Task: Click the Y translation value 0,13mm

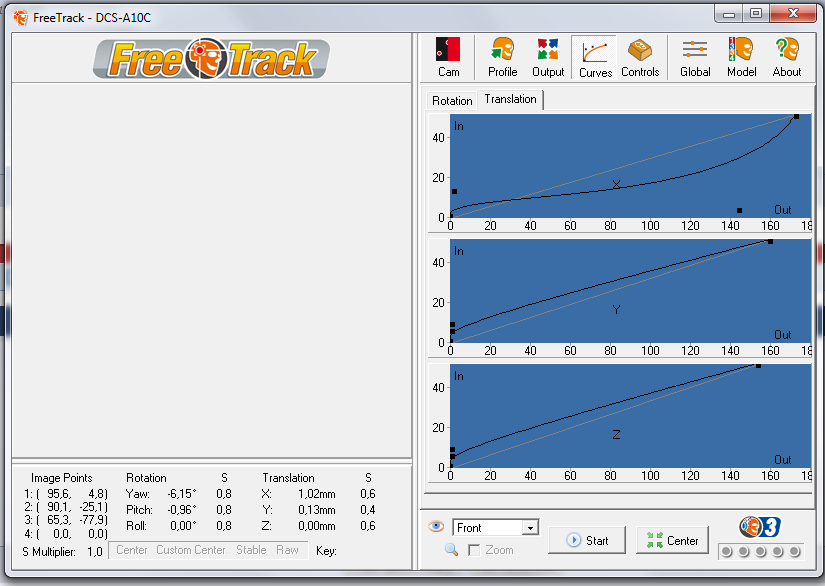Action: pos(317,510)
